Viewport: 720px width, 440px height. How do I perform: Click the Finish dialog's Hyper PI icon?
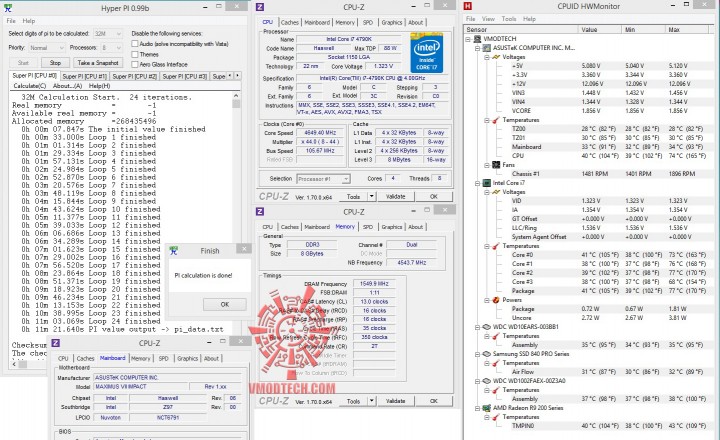[174, 250]
